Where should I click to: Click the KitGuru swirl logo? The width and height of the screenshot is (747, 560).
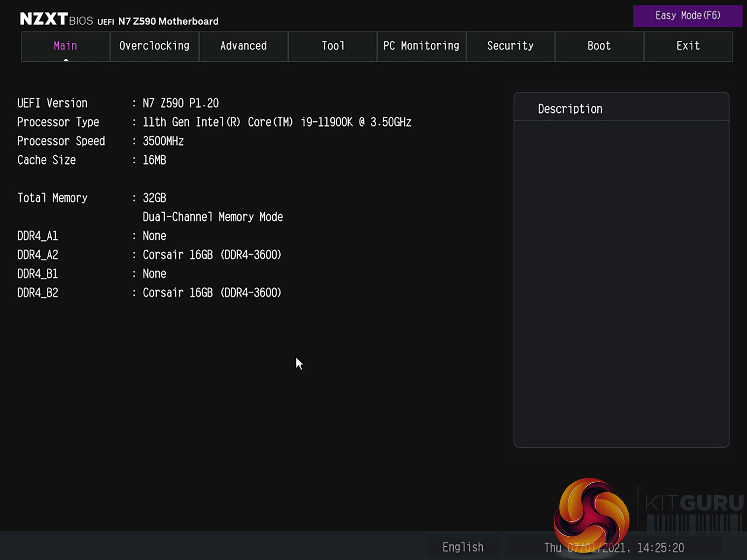(591, 515)
